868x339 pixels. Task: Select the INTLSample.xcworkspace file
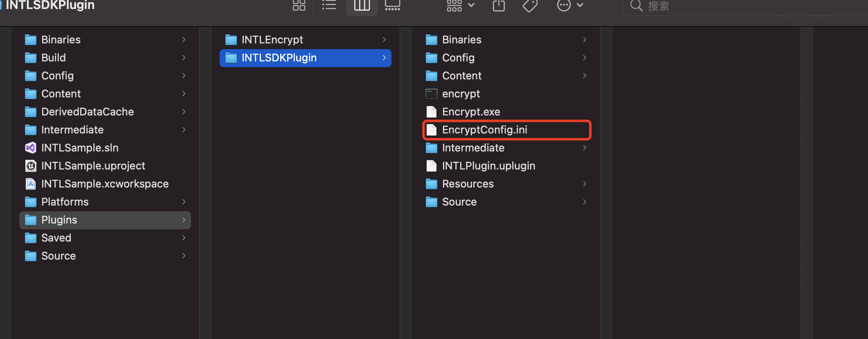(105, 184)
